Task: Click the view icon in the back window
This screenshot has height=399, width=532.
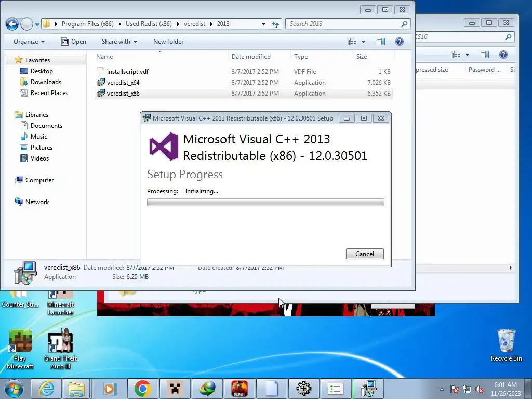Action: pyautogui.click(x=456, y=54)
